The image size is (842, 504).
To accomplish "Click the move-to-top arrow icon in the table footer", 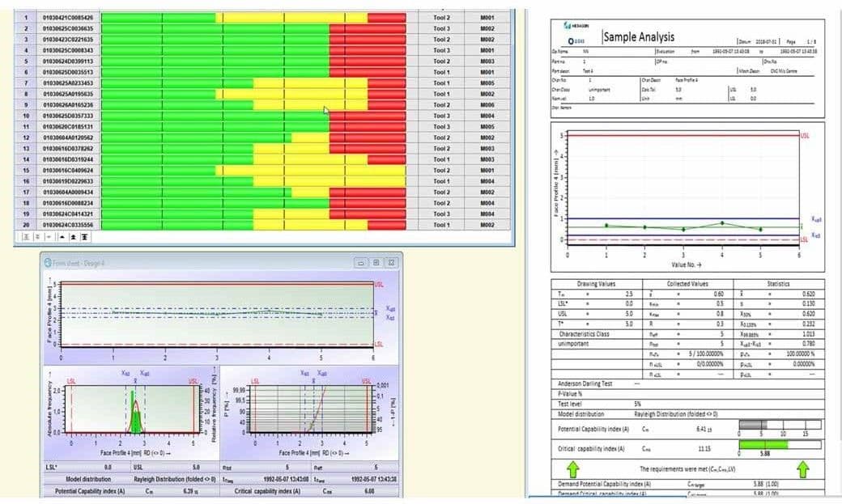I will point(84,237).
